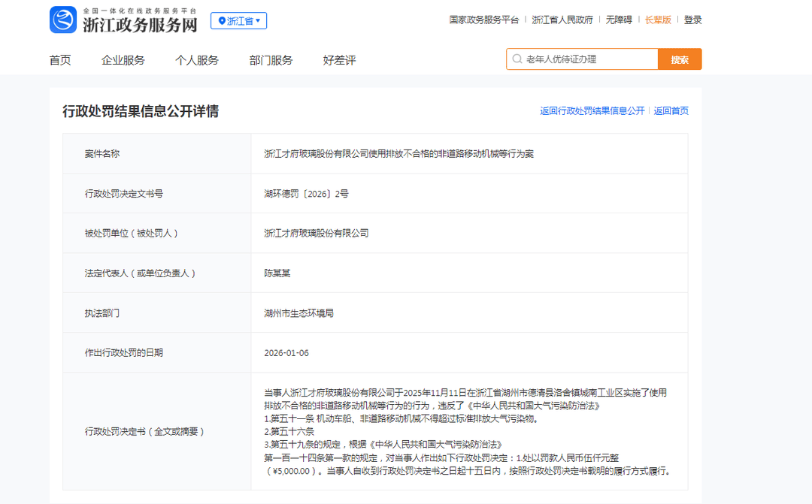Click the penalty document number 湖环德罚〔2026〕2号
The height and width of the screenshot is (504, 812).
point(306,194)
